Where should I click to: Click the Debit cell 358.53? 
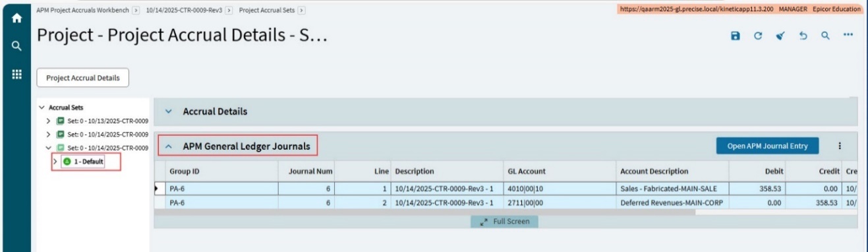tap(757, 189)
